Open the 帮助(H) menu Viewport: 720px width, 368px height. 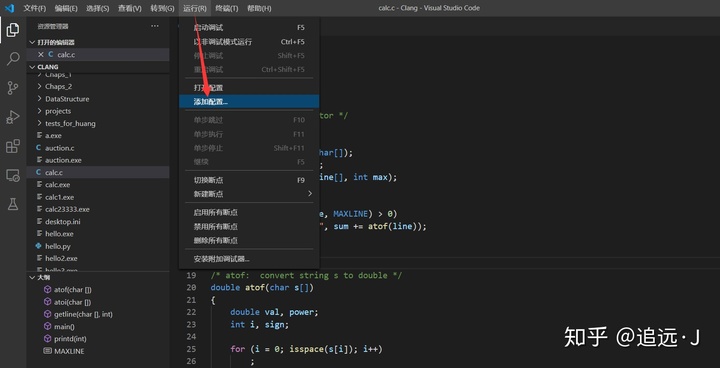point(259,8)
